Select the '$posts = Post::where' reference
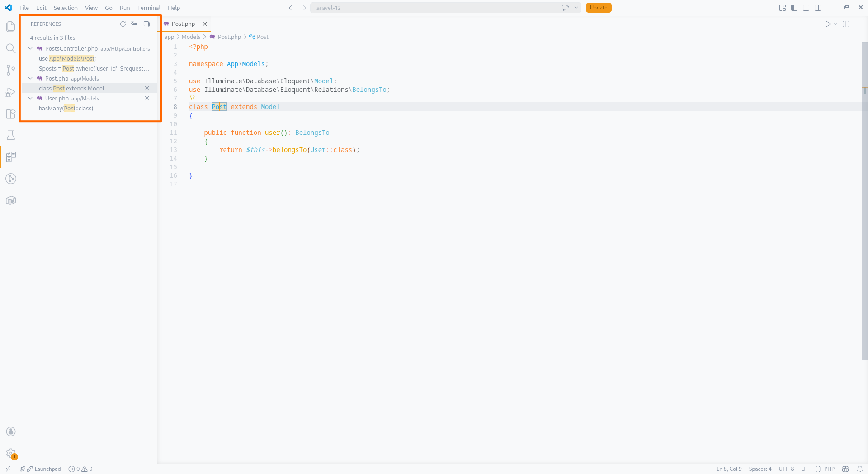 [90, 68]
